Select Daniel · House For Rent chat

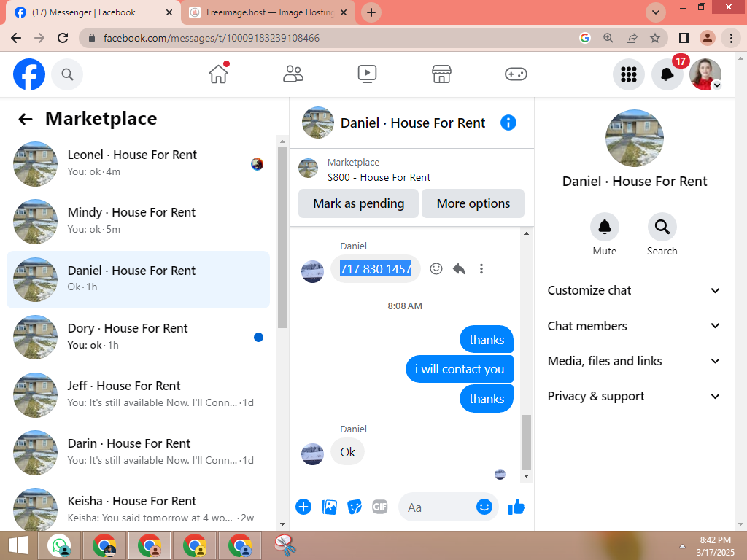[x=138, y=279]
